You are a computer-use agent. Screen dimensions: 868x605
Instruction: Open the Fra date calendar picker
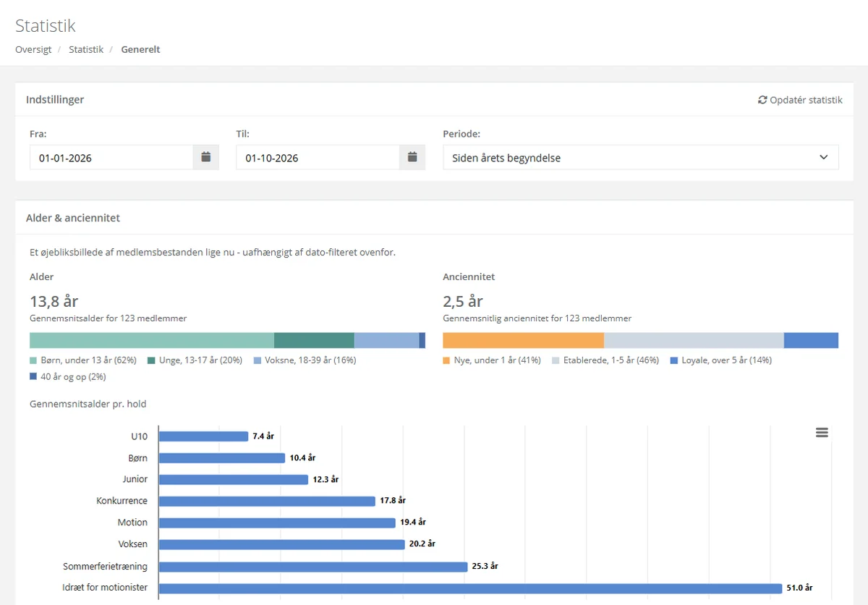205,157
